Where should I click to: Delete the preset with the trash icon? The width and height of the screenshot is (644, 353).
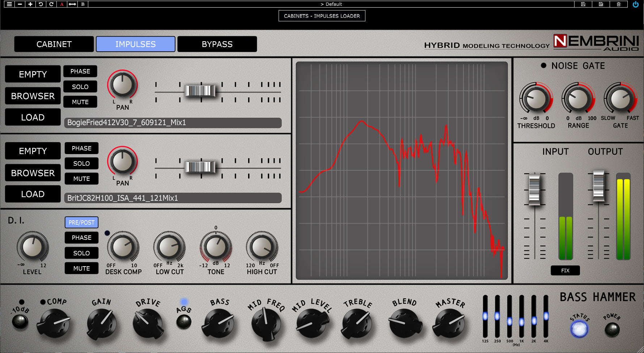[619, 4]
